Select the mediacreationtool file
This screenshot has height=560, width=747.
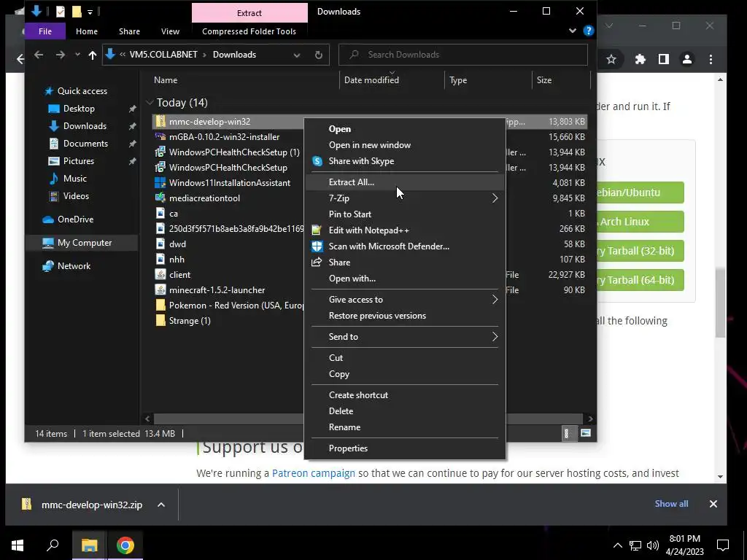(x=204, y=198)
